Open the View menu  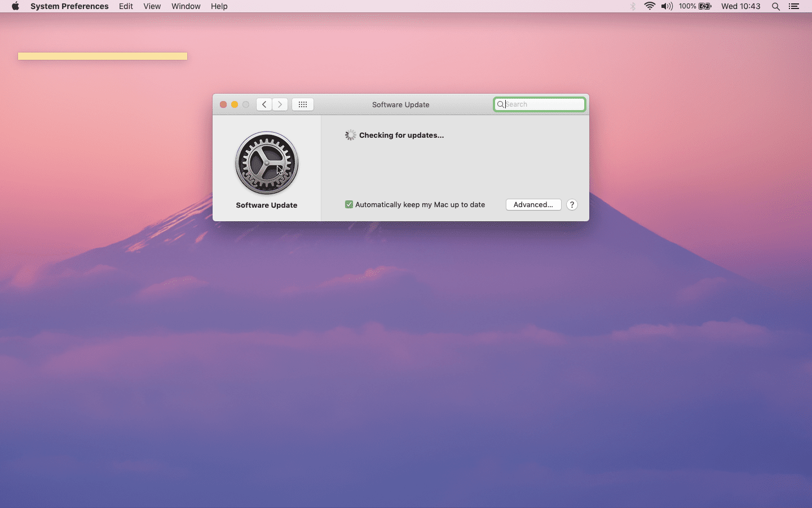point(152,6)
